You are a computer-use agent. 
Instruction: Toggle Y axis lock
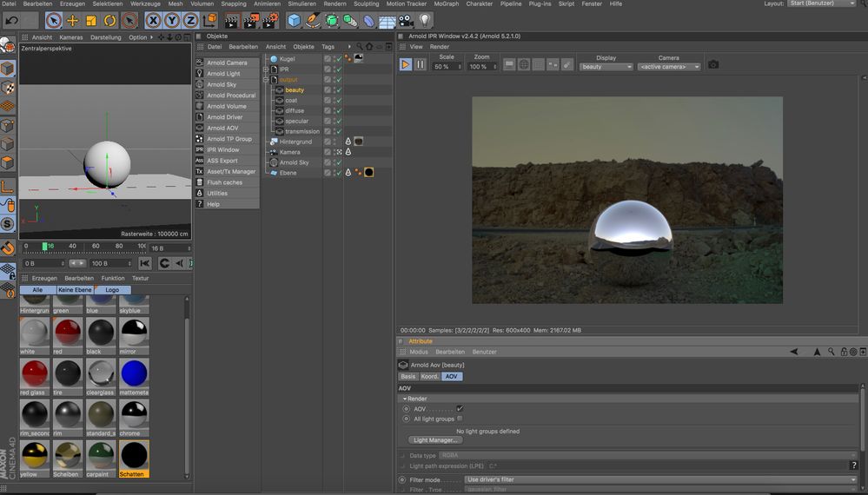[x=172, y=21]
